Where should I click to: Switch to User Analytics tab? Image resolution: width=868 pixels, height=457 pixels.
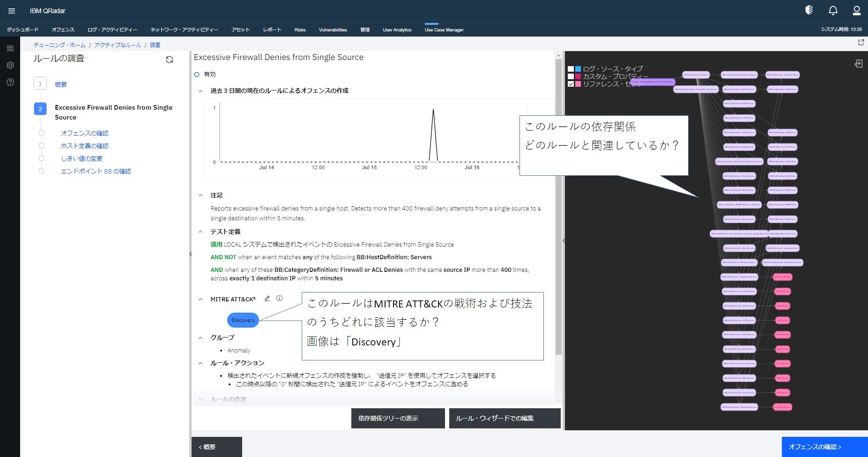pos(397,30)
